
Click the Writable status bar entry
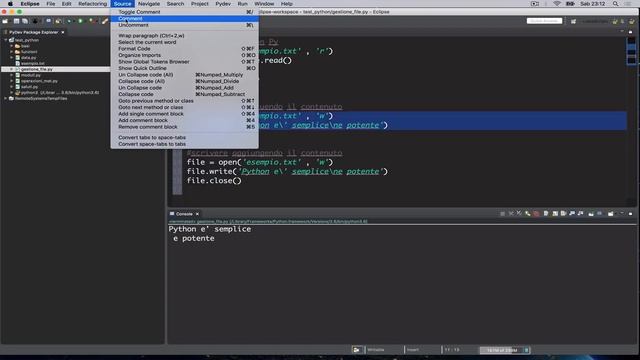coord(376,350)
